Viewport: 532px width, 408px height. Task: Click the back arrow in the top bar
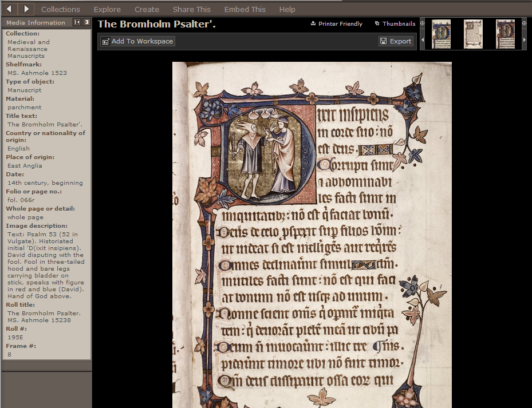pyautogui.click(x=9, y=9)
